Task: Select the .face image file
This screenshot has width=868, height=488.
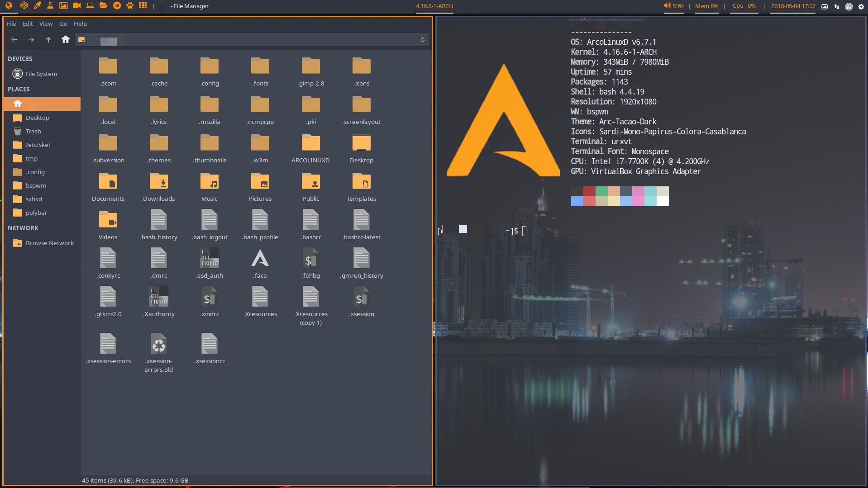Action: pyautogui.click(x=260, y=264)
